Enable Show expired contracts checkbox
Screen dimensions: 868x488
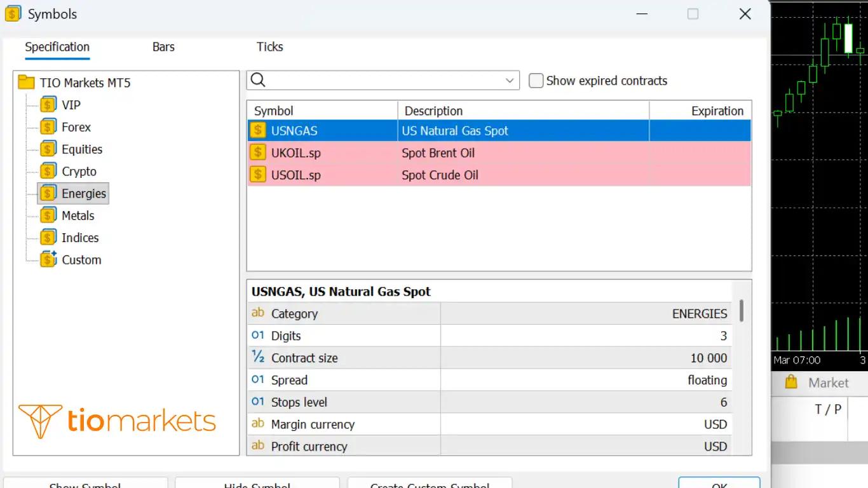(536, 81)
